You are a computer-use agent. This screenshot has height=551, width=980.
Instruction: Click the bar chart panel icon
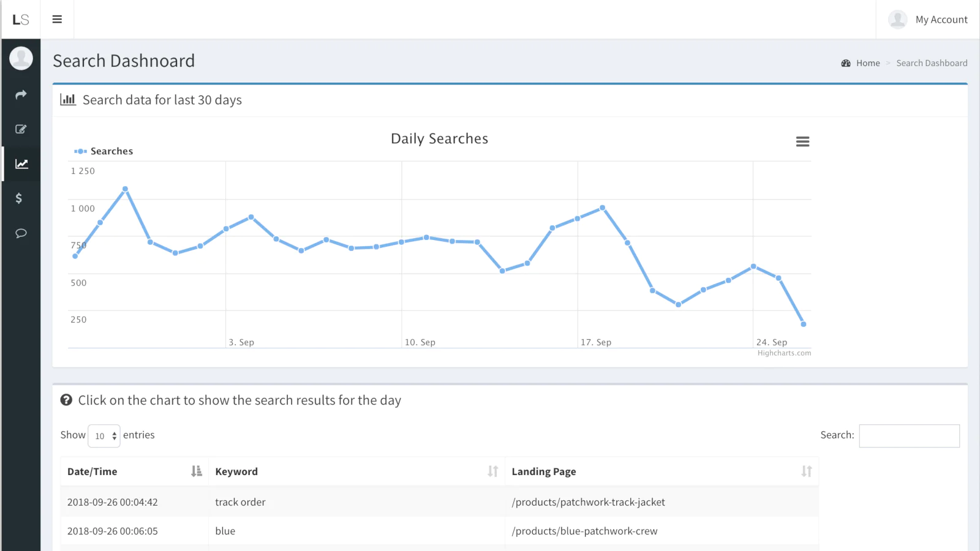point(68,99)
